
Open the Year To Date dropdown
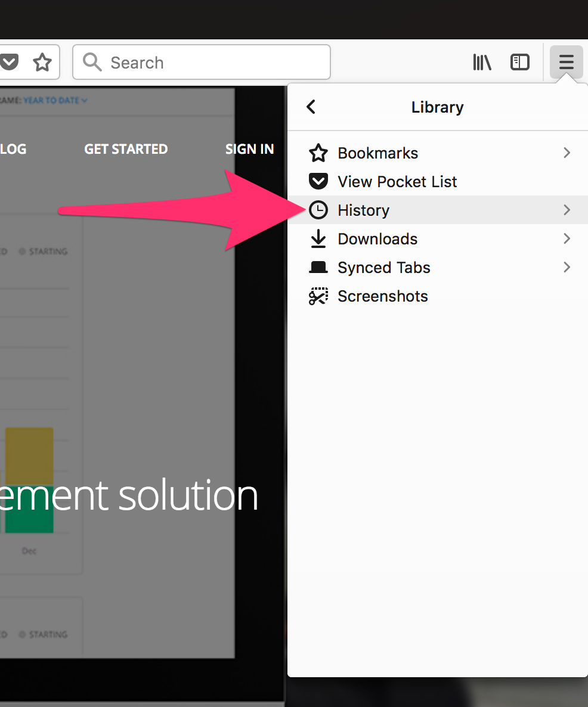click(x=55, y=100)
